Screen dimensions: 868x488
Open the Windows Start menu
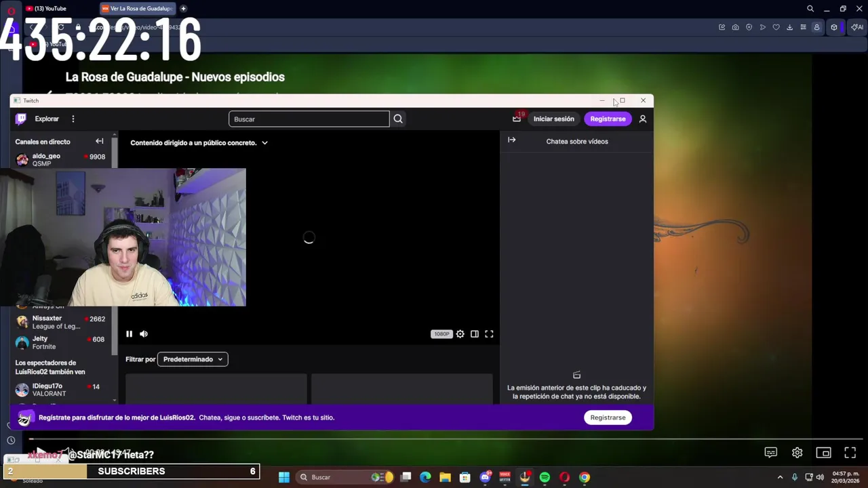coord(284,477)
